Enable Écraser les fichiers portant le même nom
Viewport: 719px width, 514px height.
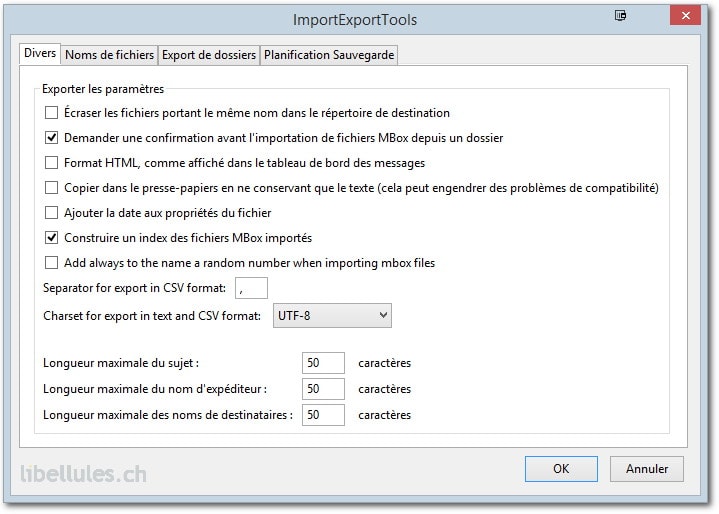51,113
